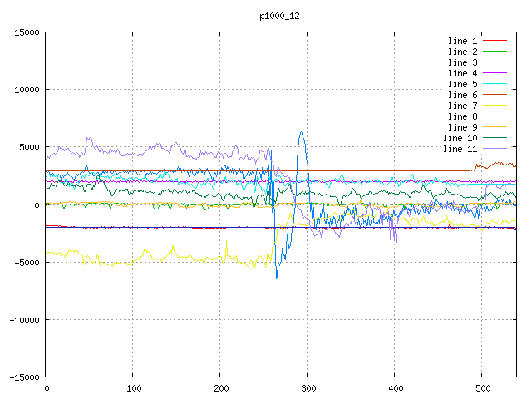This screenshot has height=399, width=532.
Task: Click the magenta color sample beside line 8
Action: pos(495,116)
